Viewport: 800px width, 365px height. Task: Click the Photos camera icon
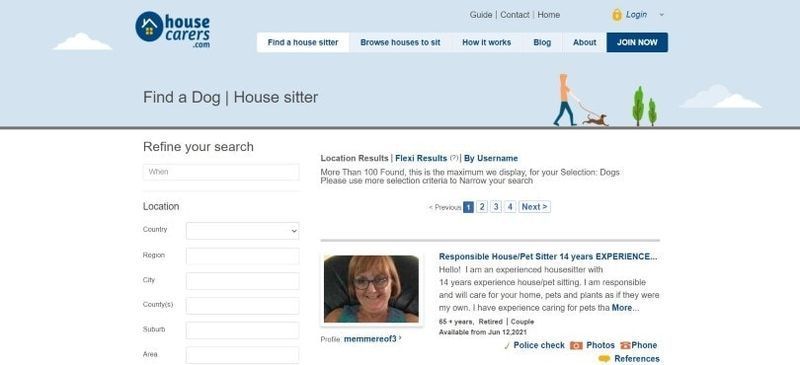(576, 346)
